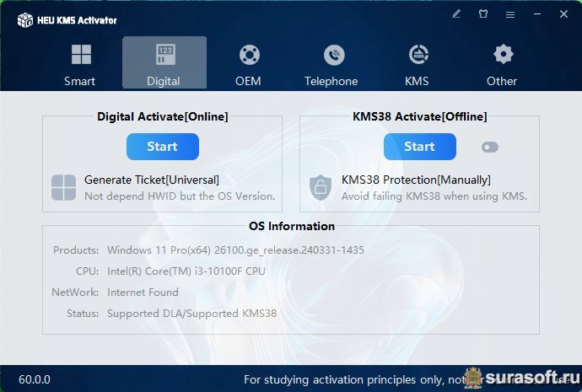The height and width of the screenshot is (392, 582).
Task: Click 'Avoid failing KMS38 when using KMS.'
Action: (x=434, y=196)
